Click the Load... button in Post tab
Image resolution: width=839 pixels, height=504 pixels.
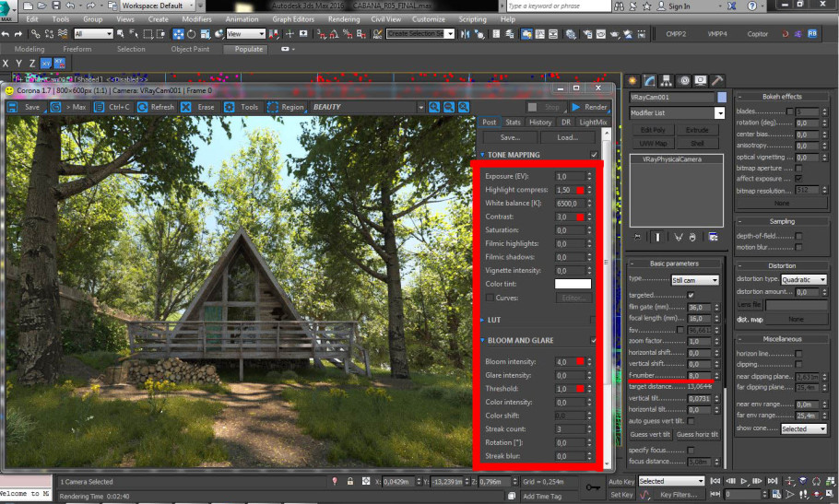click(x=567, y=137)
